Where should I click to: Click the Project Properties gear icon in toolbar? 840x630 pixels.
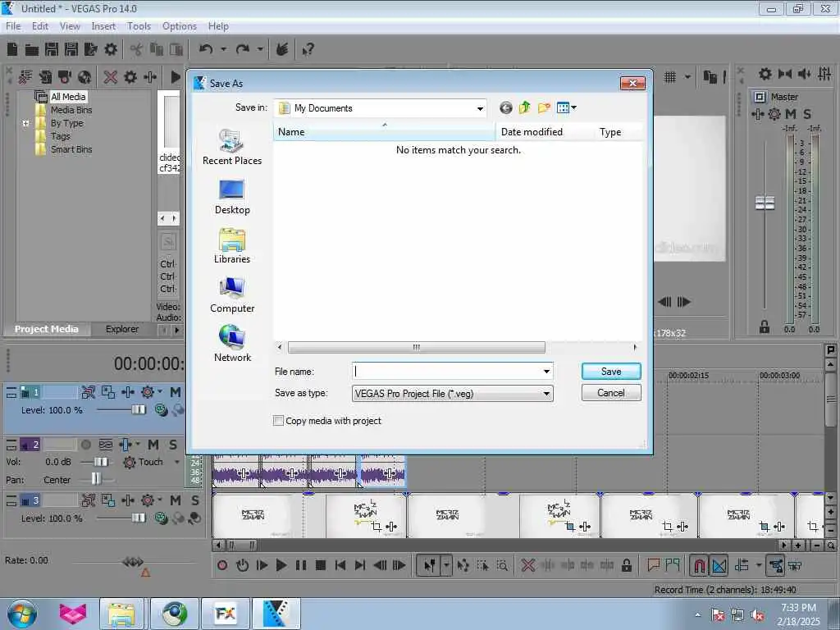tap(111, 50)
